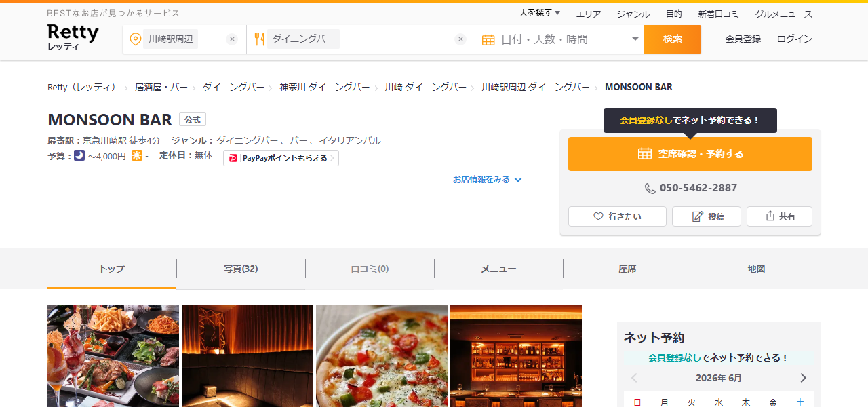The image size is (868, 407).
Task: Click 空席確認・予約する button
Action: [x=690, y=154]
